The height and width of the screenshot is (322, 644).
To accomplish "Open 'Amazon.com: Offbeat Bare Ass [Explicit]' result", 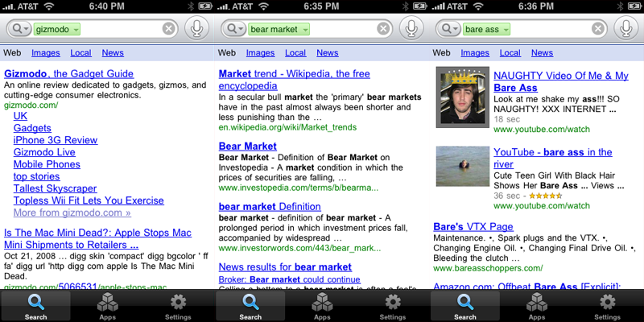I will click(527, 287).
